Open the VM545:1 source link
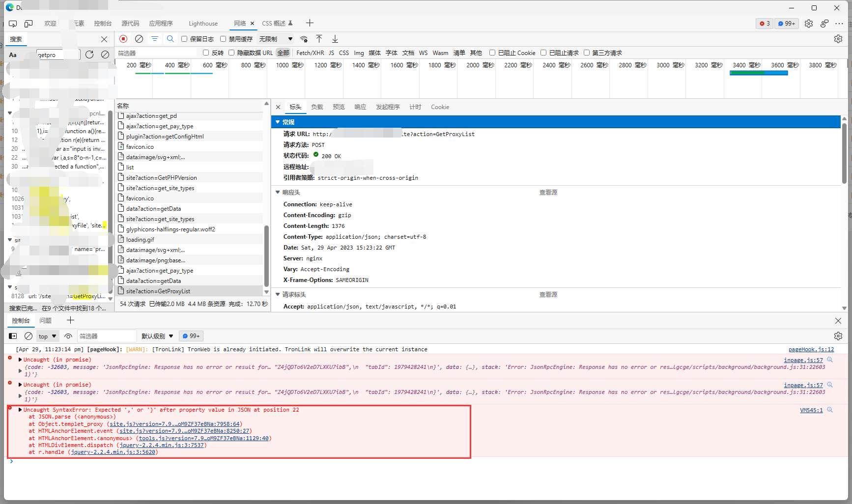 [811, 410]
